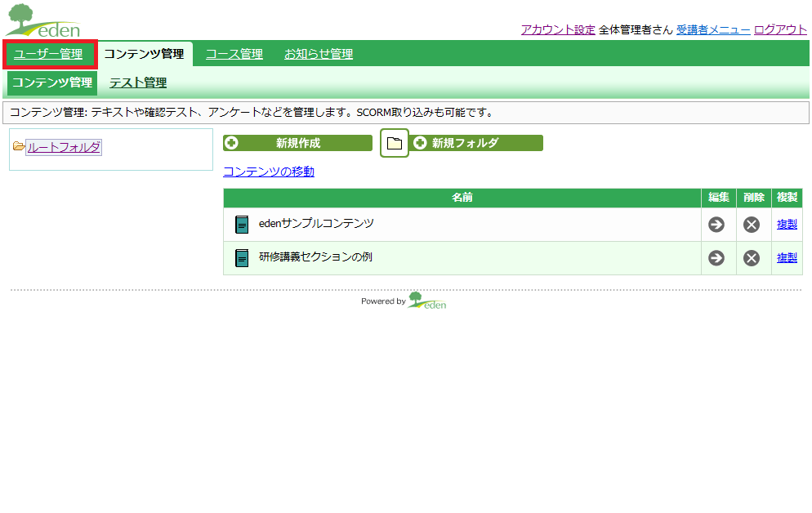Image resolution: width=812 pixels, height=513 pixels.
Task: Duplicate 研修講義セクションの例 via 複製 link
Action: coord(787,258)
